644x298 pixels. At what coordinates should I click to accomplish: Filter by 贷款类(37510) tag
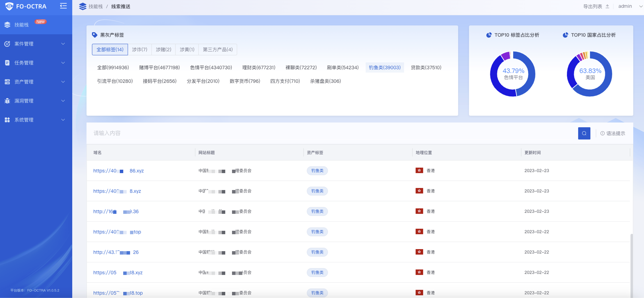pos(426,67)
